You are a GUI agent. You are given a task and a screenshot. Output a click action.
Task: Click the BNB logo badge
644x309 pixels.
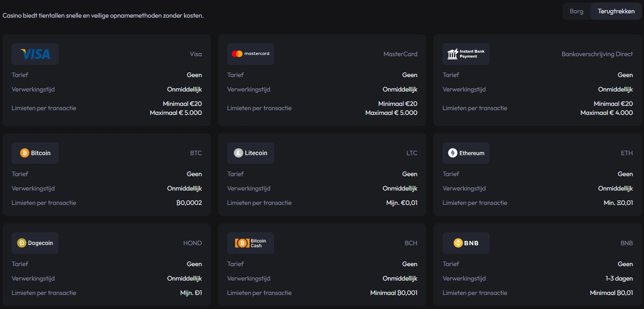coord(466,243)
